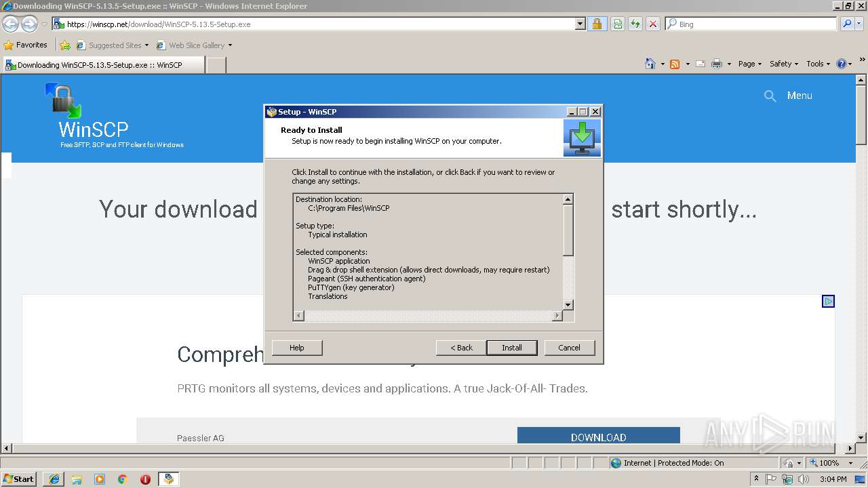The height and width of the screenshot is (488, 868).
Task: Click the Print icon in command bar
Action: 717,64
